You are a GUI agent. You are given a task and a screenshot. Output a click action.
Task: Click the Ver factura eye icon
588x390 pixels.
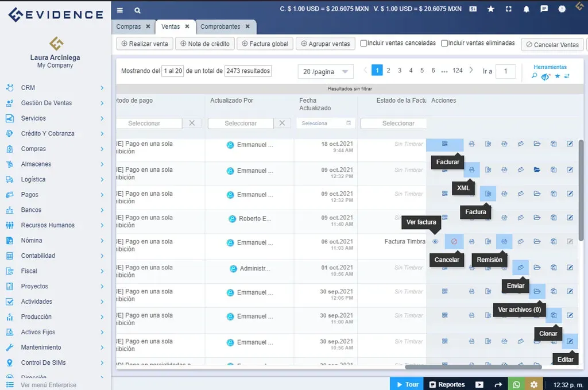435,242
